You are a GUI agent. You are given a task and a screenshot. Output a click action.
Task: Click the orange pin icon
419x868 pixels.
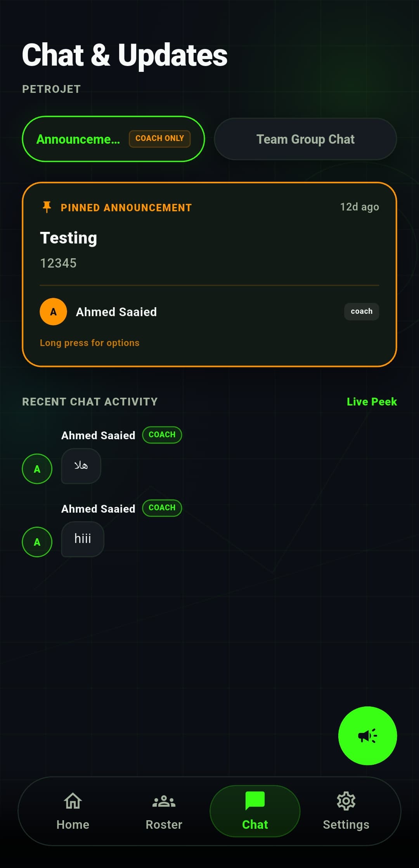click(x=47, y=207)
